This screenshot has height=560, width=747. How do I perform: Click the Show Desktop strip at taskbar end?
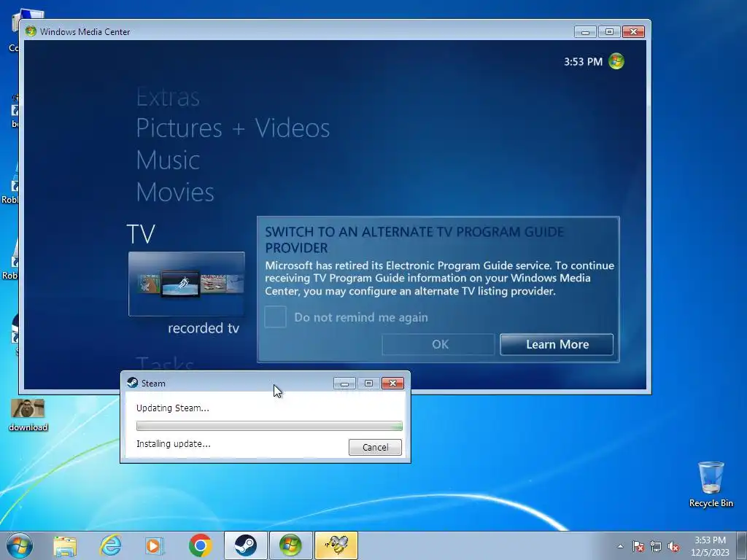pos(742,545)
